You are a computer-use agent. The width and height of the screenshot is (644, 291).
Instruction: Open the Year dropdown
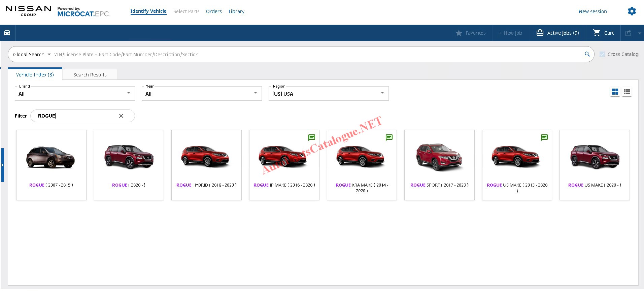(201, 94)
